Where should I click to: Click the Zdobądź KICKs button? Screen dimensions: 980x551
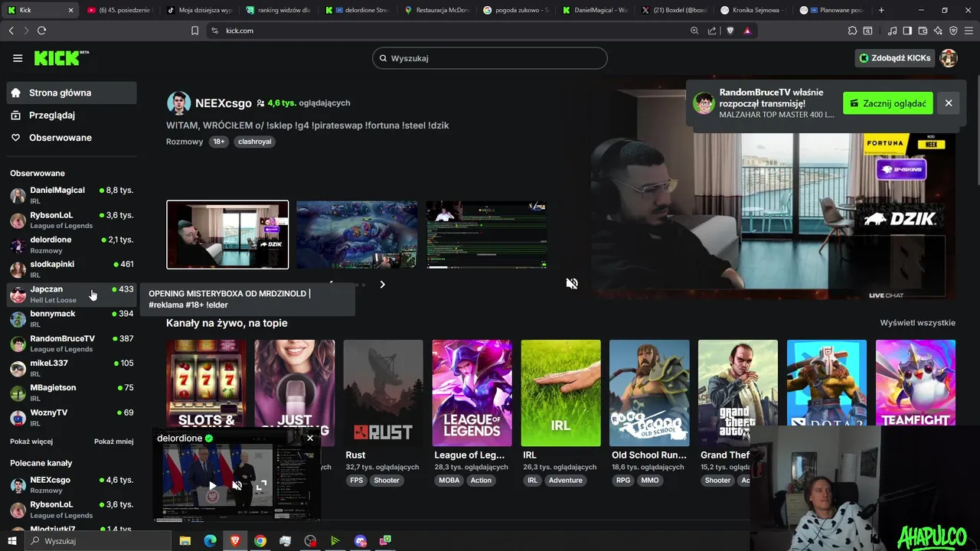896,58
